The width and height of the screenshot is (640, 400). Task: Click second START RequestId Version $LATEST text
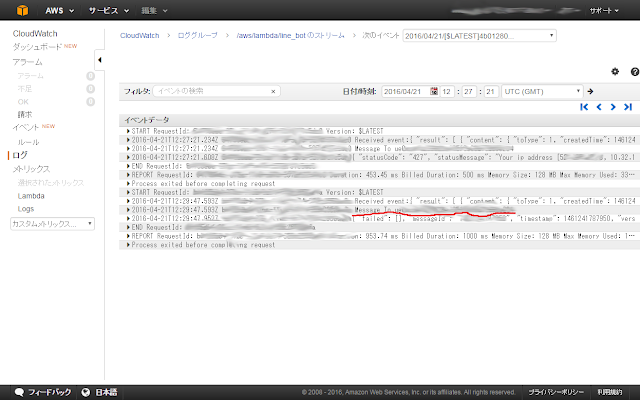pos(257,192)
